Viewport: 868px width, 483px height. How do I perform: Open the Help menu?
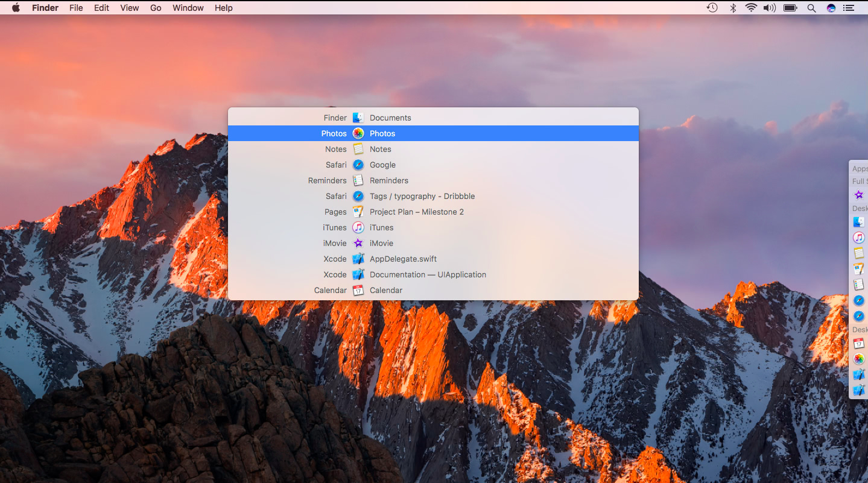point(224,8)
